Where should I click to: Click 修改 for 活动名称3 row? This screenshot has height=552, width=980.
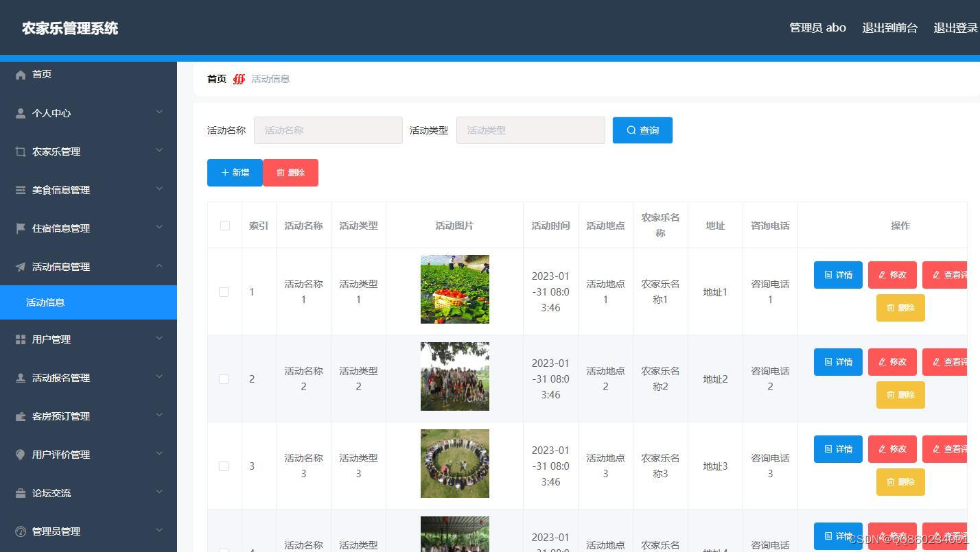(892, 449)
